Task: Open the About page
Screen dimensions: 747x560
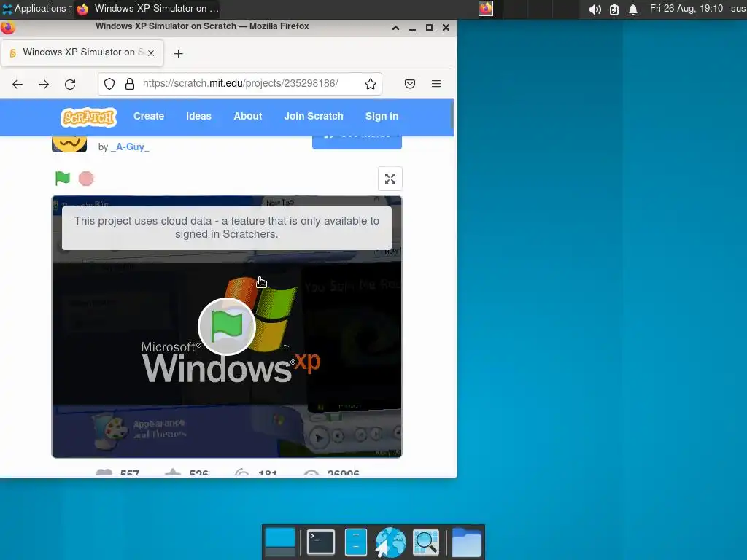Action: point(248,116)
